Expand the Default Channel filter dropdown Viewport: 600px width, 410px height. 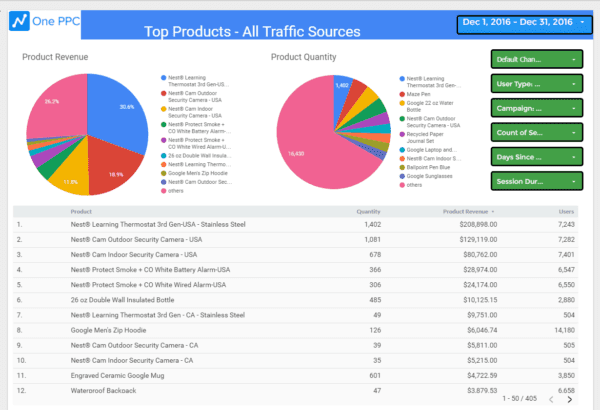(536, 60)
